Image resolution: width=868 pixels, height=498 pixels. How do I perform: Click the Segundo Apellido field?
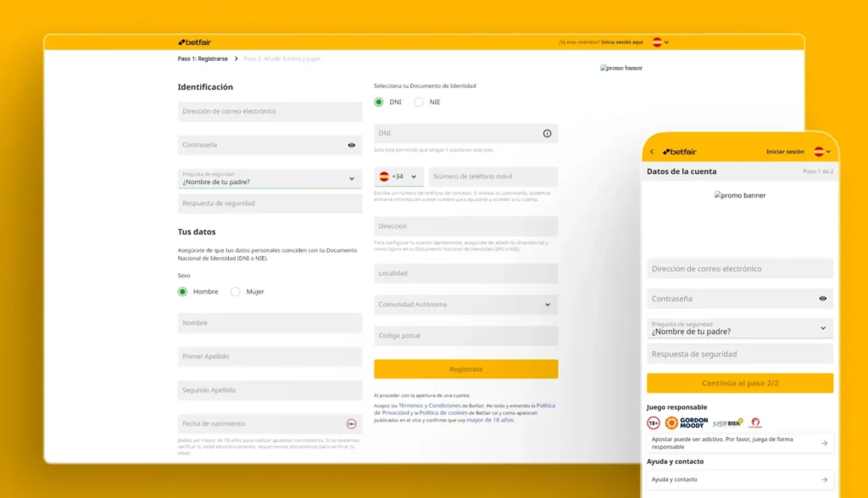tap(270, 390)
